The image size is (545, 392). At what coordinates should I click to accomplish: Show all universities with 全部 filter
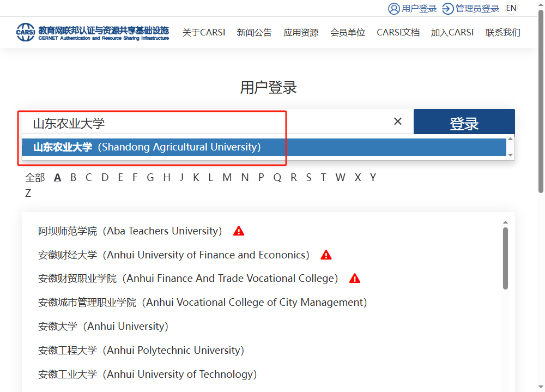(35, 177)
